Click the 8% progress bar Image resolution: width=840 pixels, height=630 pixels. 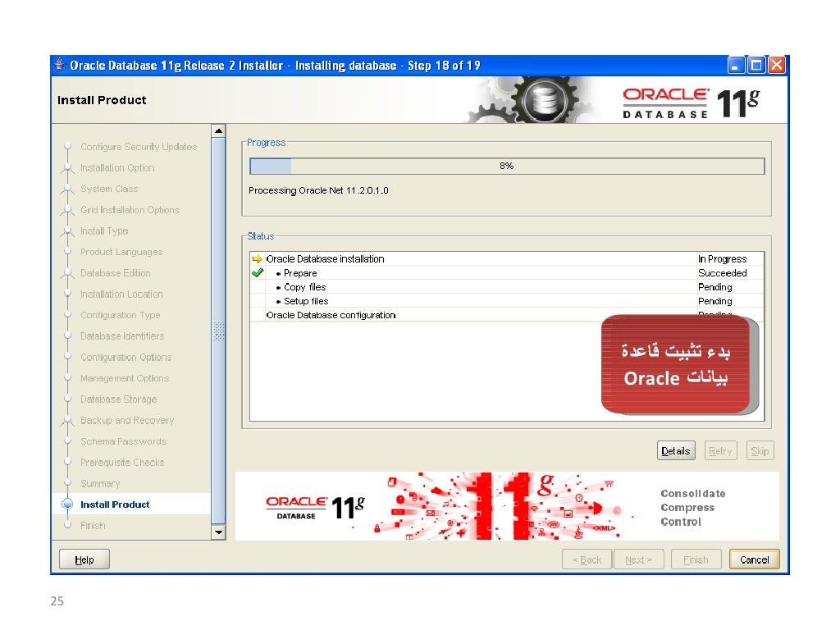(507, 166)
